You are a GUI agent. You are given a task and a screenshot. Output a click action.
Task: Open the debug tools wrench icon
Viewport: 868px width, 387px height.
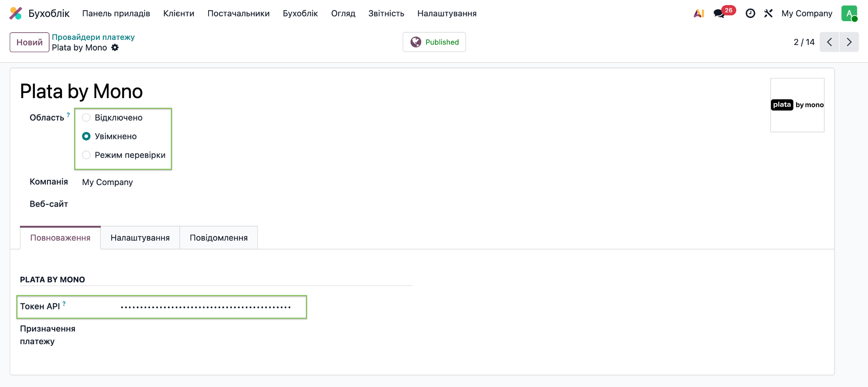[768, 13]
